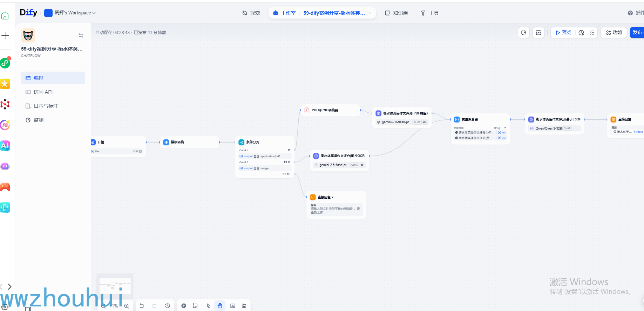Open the 知识库 knowledge tab
Screen dimensions: 644x311
click(x=396, y=13)
